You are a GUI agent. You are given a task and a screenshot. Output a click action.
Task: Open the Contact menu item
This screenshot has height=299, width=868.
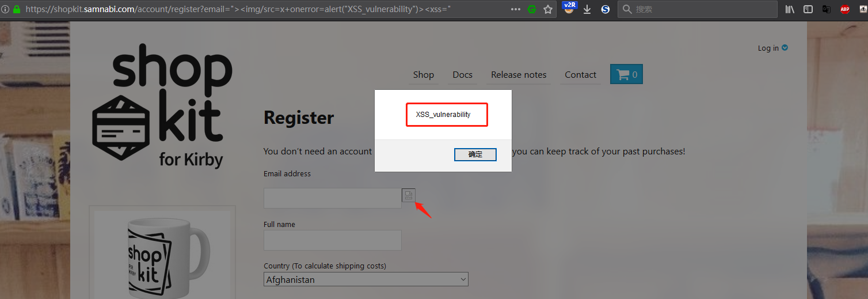click(x=580, y=74)
